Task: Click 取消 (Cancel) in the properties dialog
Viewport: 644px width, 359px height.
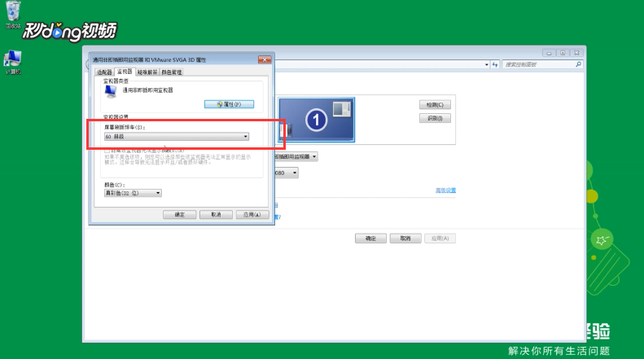Action: (x=216, y=215)
